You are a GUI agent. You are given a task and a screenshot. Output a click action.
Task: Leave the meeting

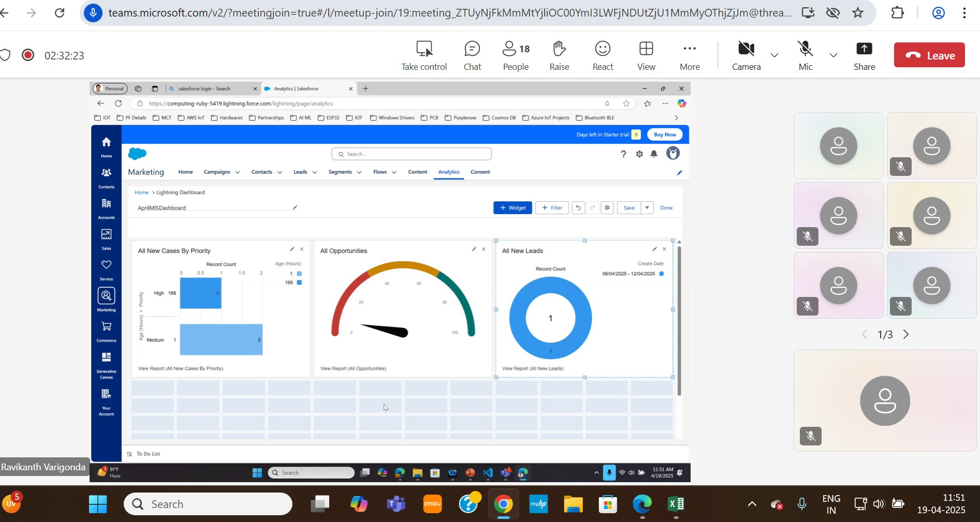pyautogui.click(x=929, y=55)
